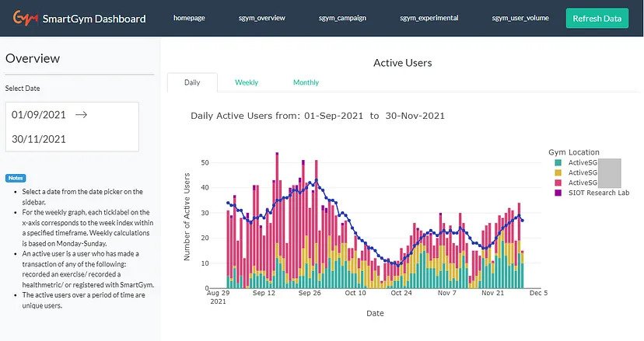
Task: Click the Sep 26 x-axis tick label
Action: point(310,294)
